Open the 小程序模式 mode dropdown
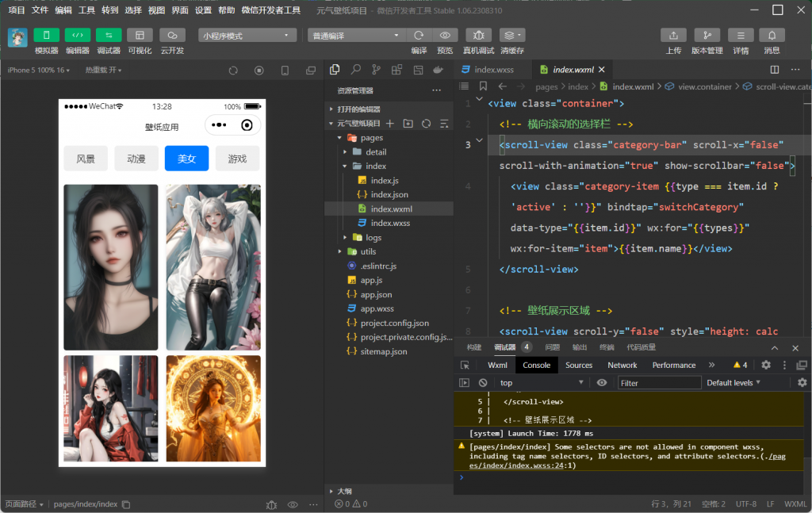Screen dimensions: 812x513 point(247,36)
